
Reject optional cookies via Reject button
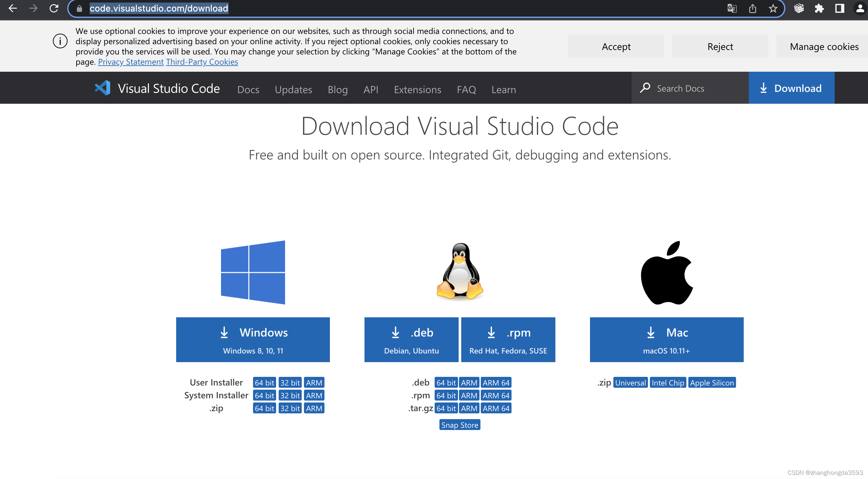click(x=720, y=47)
